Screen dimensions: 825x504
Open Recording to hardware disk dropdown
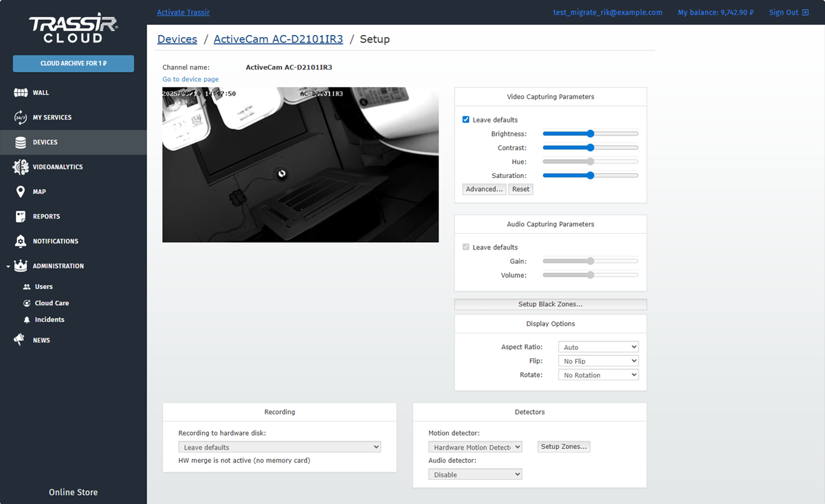(279, 447)
